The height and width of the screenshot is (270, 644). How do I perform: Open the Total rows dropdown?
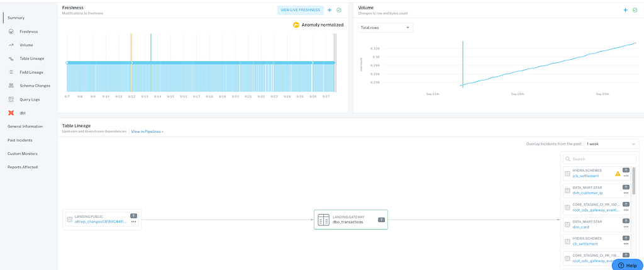386,28
